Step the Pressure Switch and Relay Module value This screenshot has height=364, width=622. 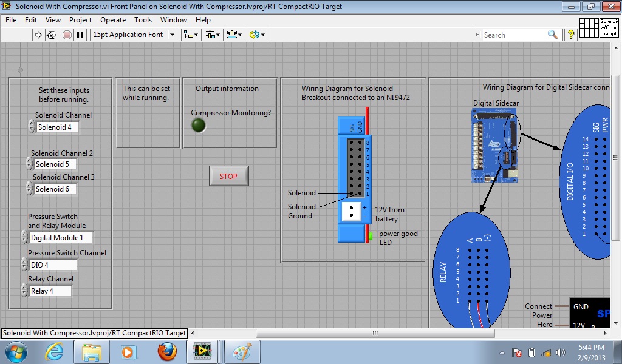click(24, 237)
